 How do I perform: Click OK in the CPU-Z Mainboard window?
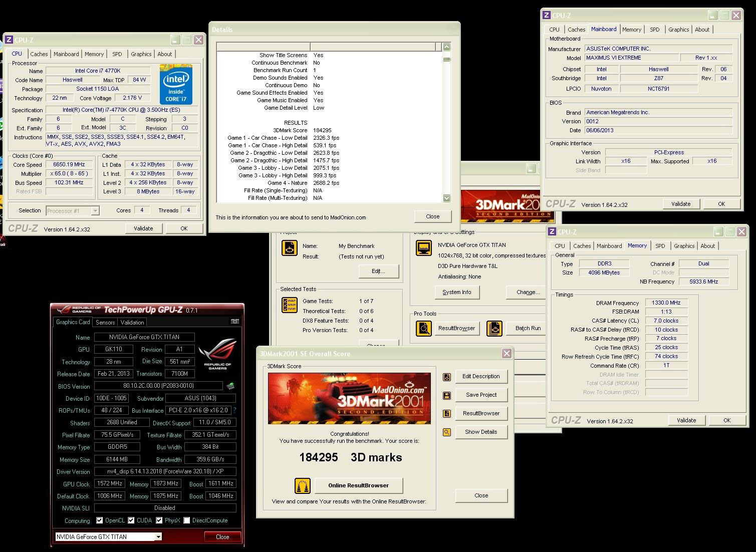click(x=721, y=204)
